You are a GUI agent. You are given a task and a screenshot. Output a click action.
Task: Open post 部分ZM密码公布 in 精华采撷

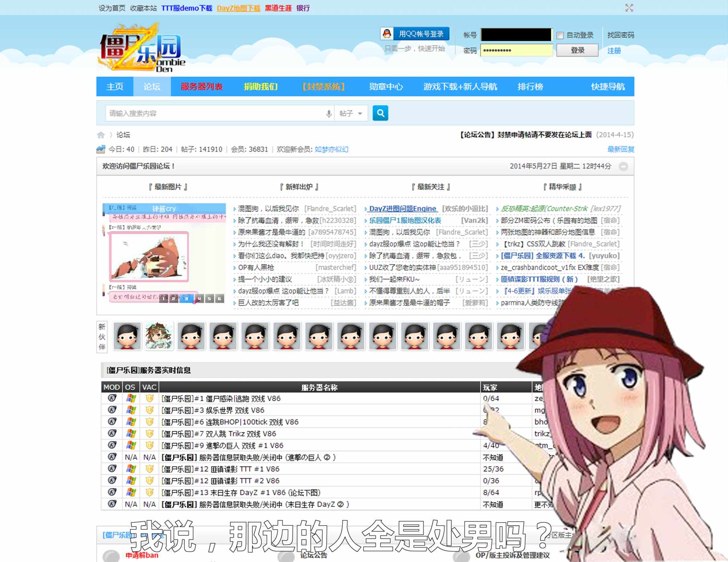point(549,220)
